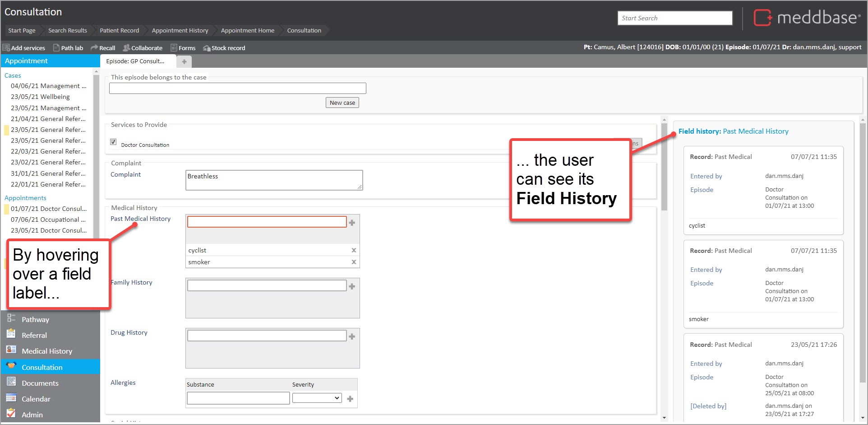Expand the Appointments list heading
The image size is (868, 425).
[x=25, y=198]
